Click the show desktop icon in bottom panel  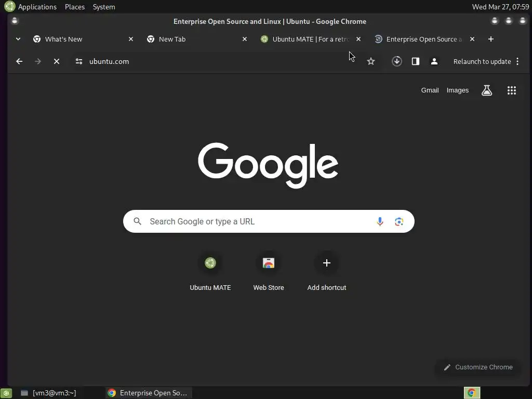[6, 393]
